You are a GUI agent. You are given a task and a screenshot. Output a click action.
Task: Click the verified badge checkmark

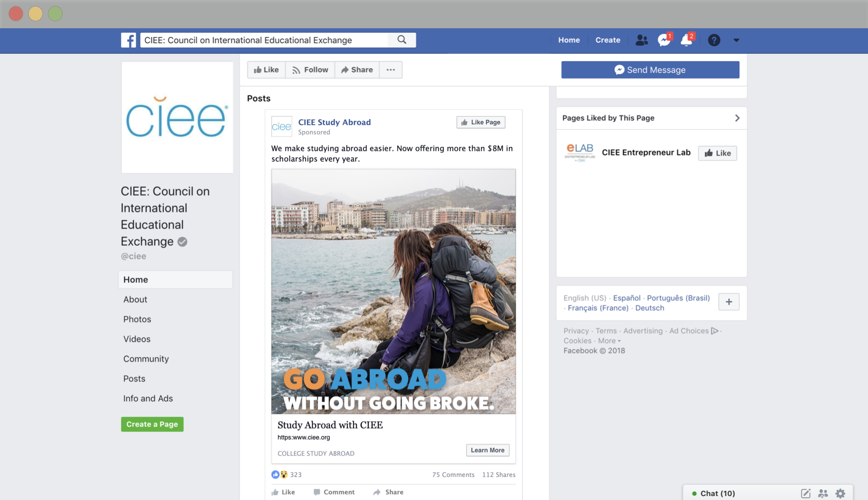182,241
